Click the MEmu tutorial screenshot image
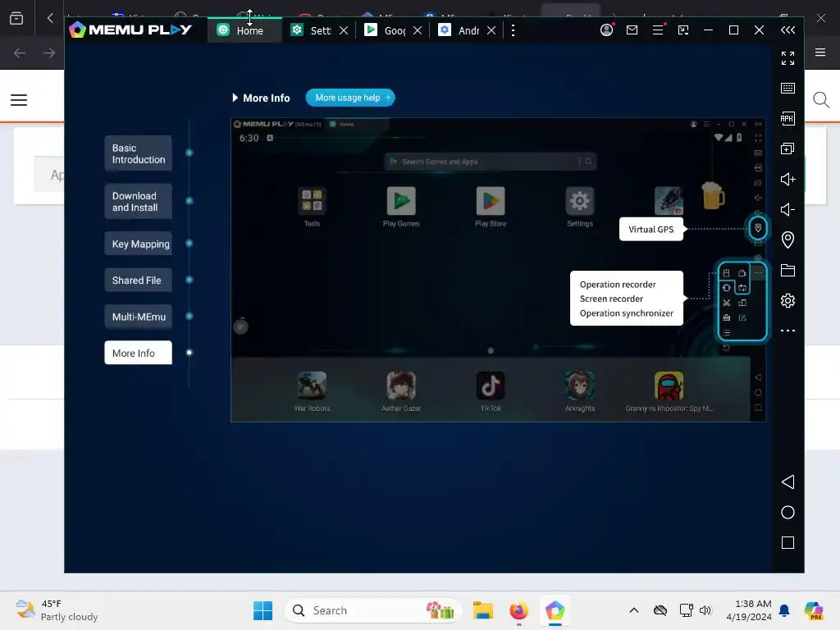 [498, 270]
